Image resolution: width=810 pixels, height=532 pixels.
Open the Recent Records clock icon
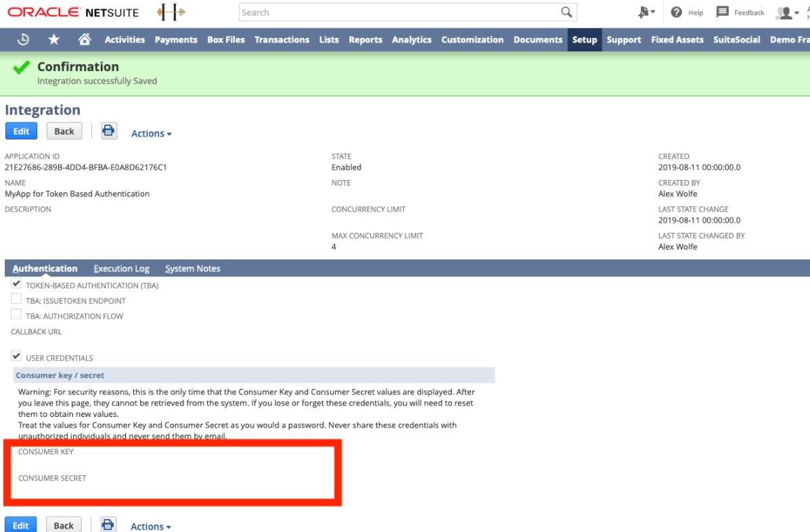[x=23, y=39]
